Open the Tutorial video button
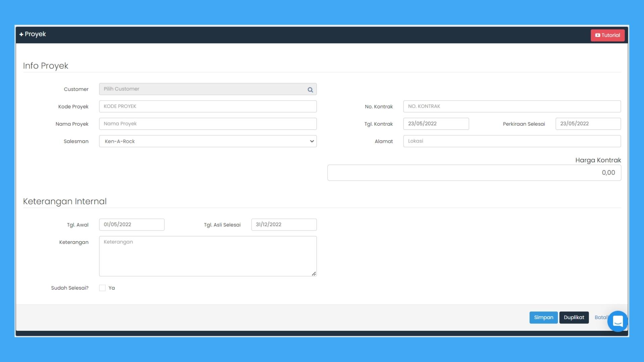Viewport: 644px width, 362px height. 607,35
